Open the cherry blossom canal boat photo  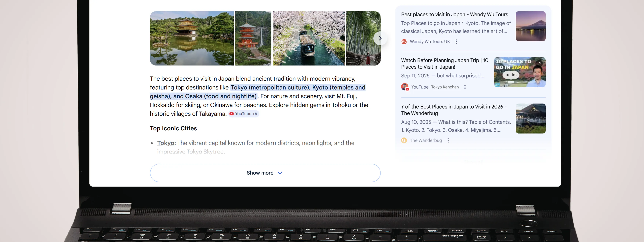(308, 38)
